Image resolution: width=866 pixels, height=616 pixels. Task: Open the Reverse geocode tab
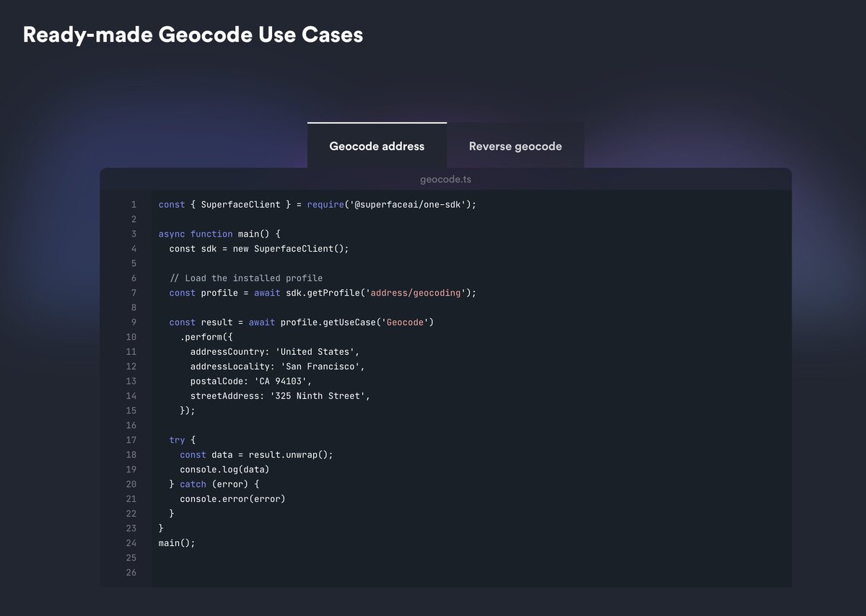[x=515, y=146]
